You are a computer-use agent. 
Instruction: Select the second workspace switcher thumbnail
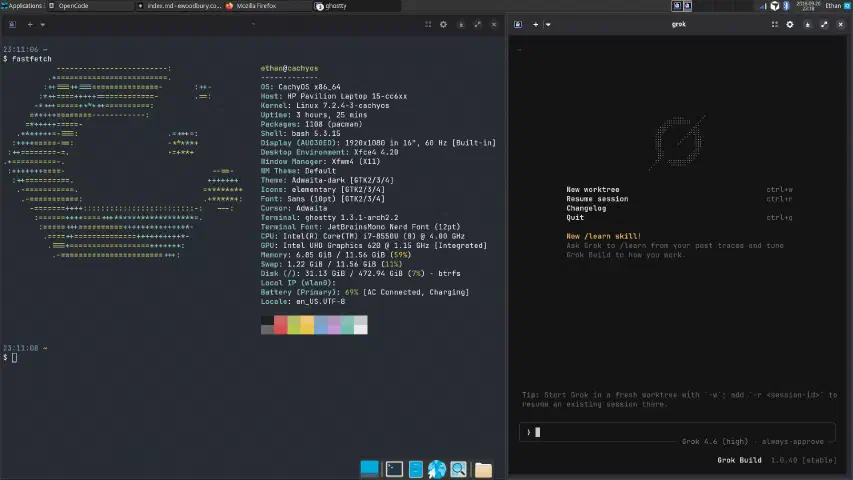[687, 5]
